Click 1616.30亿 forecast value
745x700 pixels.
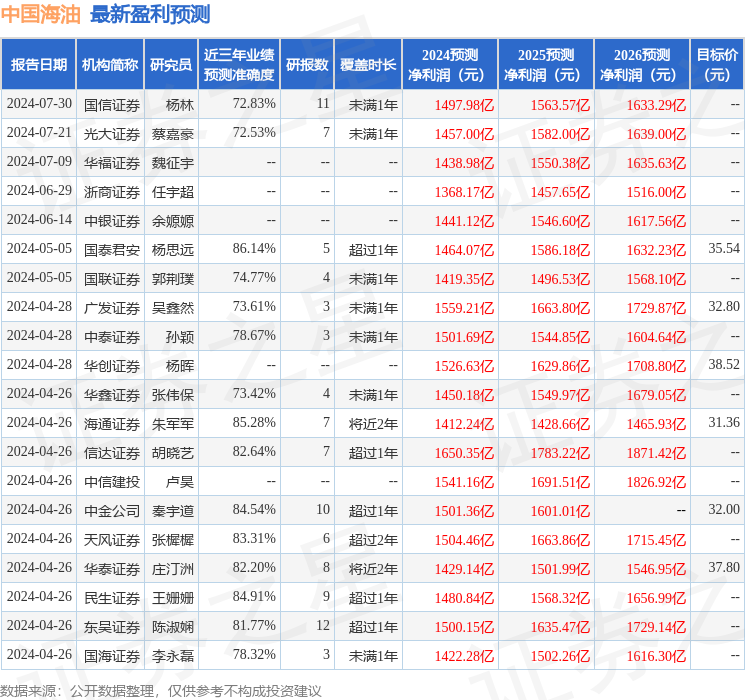pyautogui.click(x=656, y=656)
